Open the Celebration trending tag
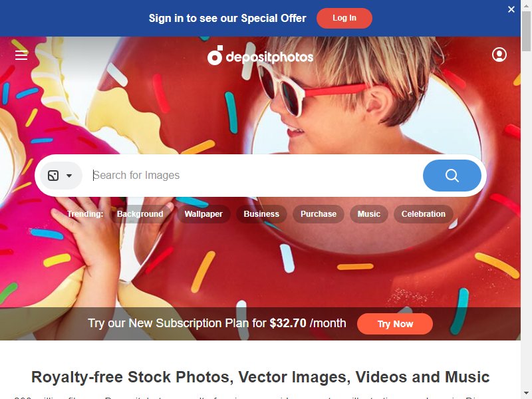This screenshot has width=532, height=399. (x=424, y=214)
